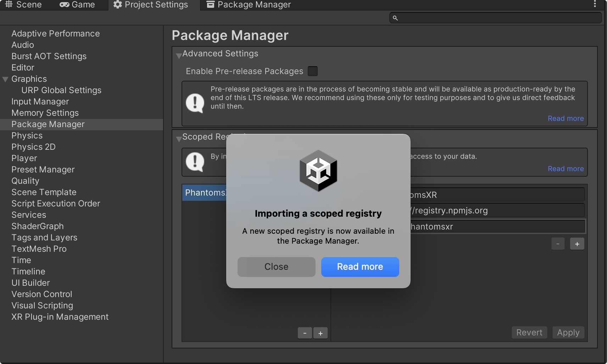Click the Revert button
This screenshot has height=364, width=607.
529,332
